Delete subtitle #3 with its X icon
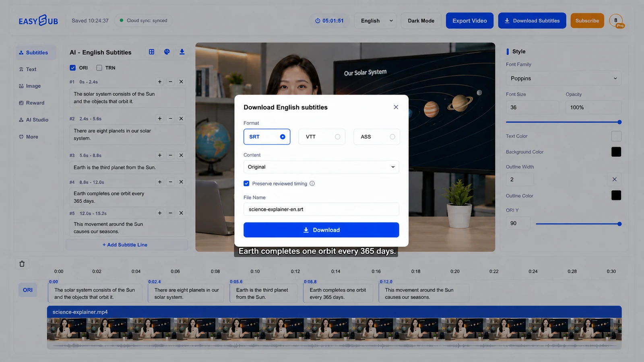Screen dimensions: 644x362 tap(181, 155)
